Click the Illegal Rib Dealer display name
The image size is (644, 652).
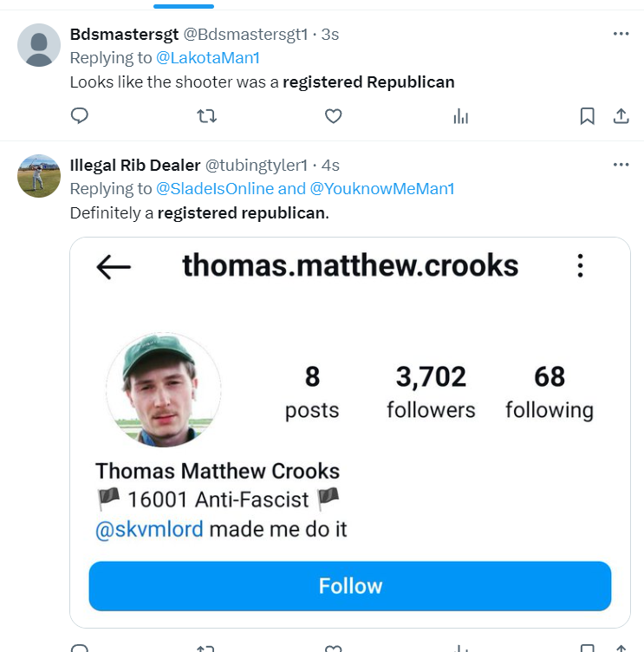point(134,165)
